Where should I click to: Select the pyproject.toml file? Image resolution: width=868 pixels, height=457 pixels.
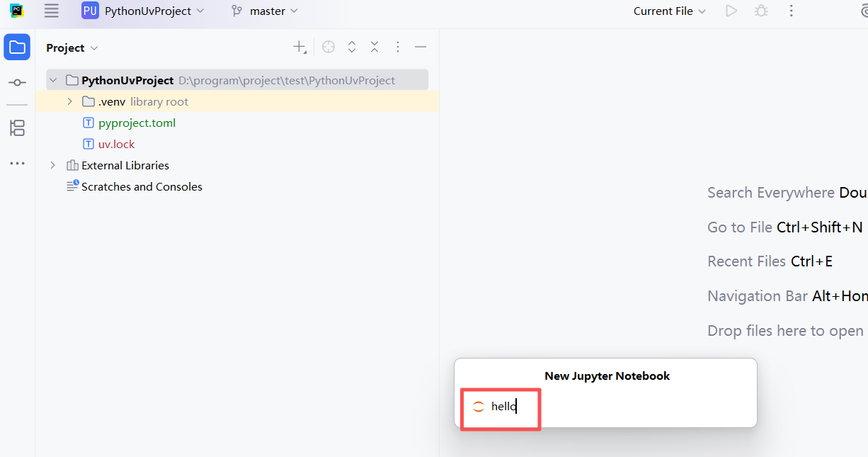click(137, 123)
